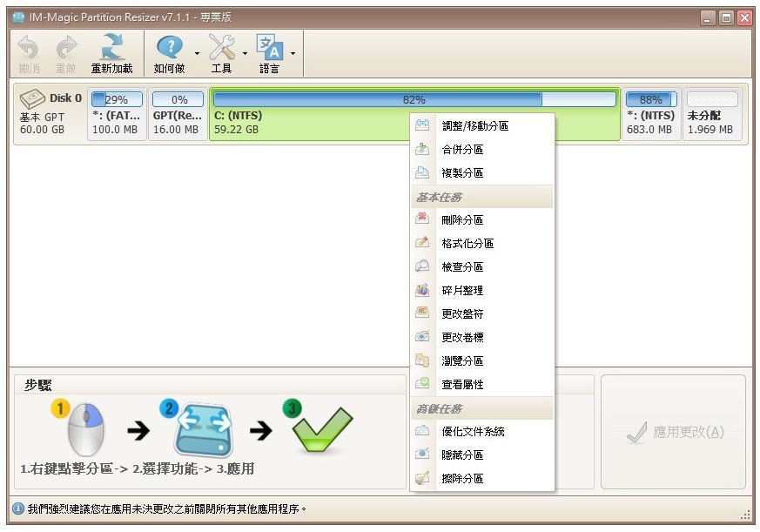Click the 步驟 panel heading
Image resolution: width=760 pixels, height=532 pixels.
tap(37, 385)
